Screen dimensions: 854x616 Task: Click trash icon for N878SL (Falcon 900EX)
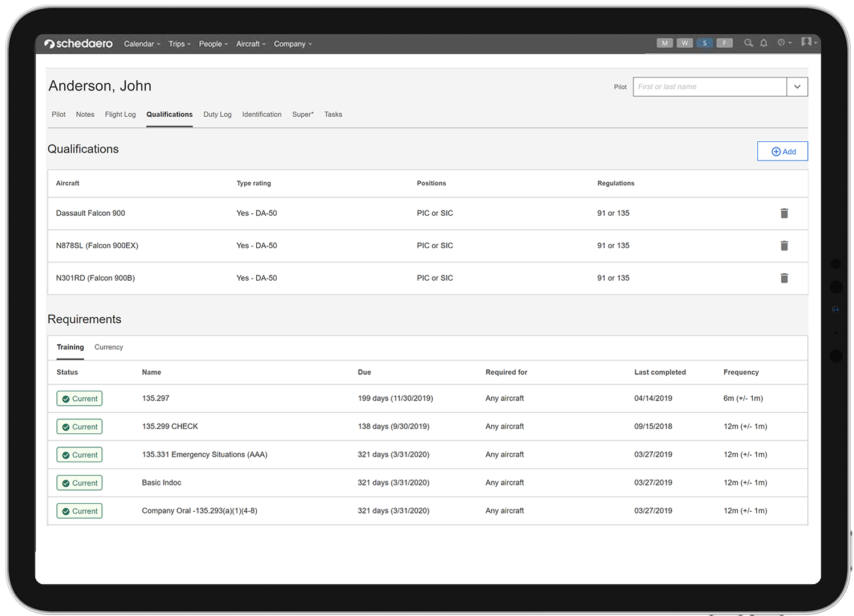point(784,245)
